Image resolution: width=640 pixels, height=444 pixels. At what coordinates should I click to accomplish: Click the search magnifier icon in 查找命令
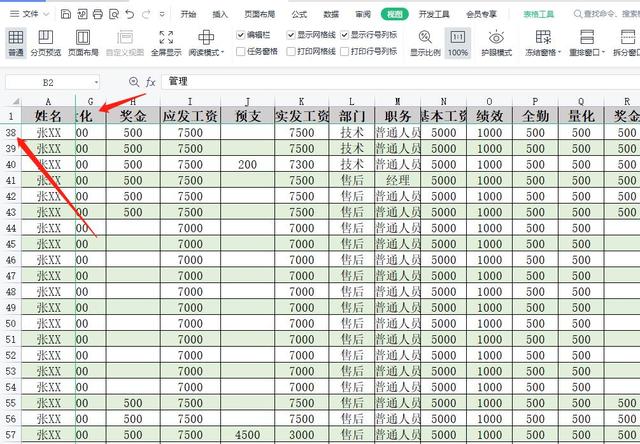578,14
